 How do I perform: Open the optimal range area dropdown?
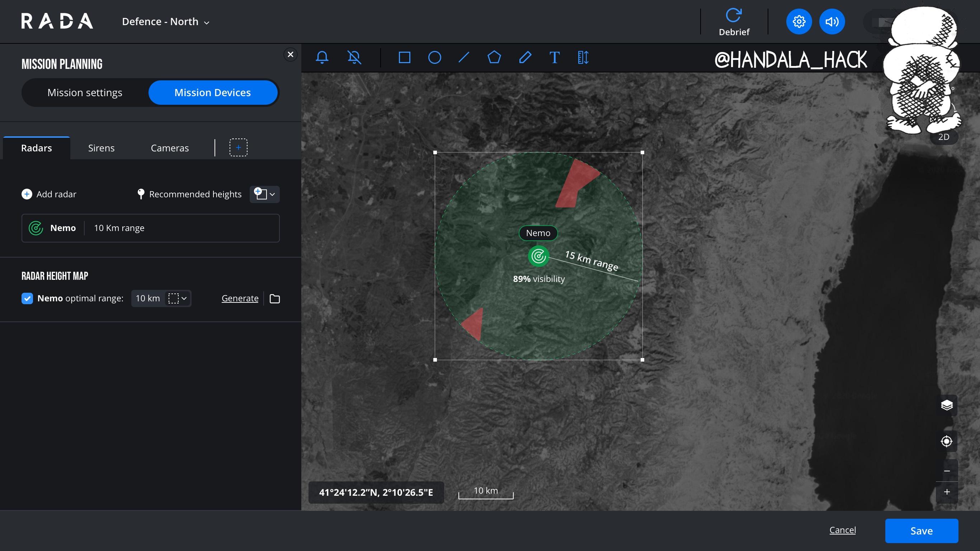178,298
